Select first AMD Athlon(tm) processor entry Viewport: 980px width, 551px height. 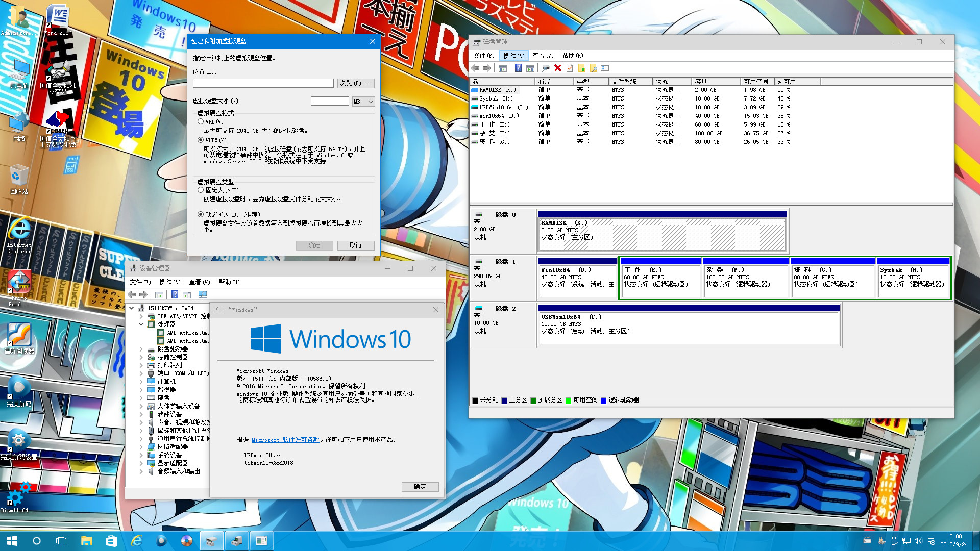(184, 333)
